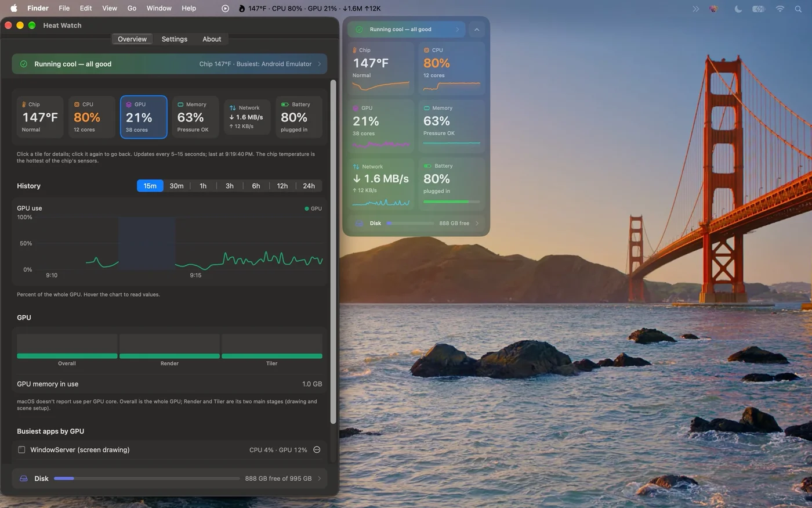Screen dimensions: 812x508
Task: Select the 24h history range
Action: [309, 186]
